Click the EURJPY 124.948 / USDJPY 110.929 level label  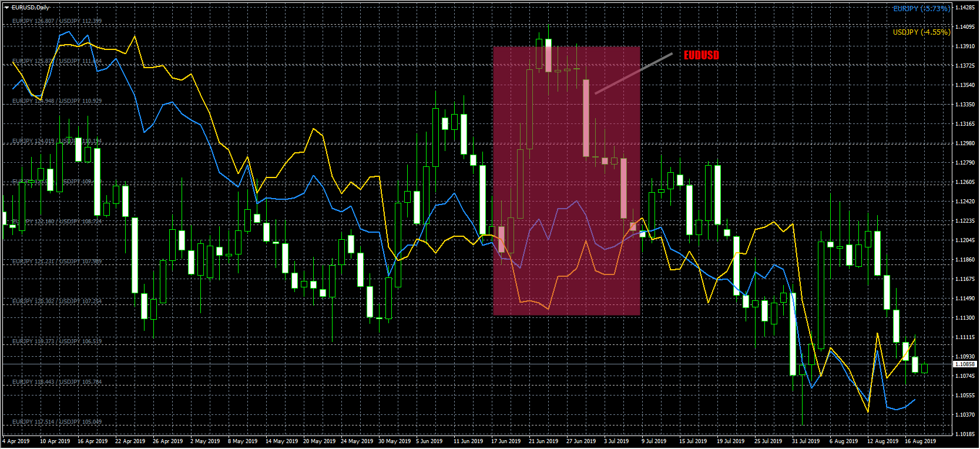pos(57,101)
